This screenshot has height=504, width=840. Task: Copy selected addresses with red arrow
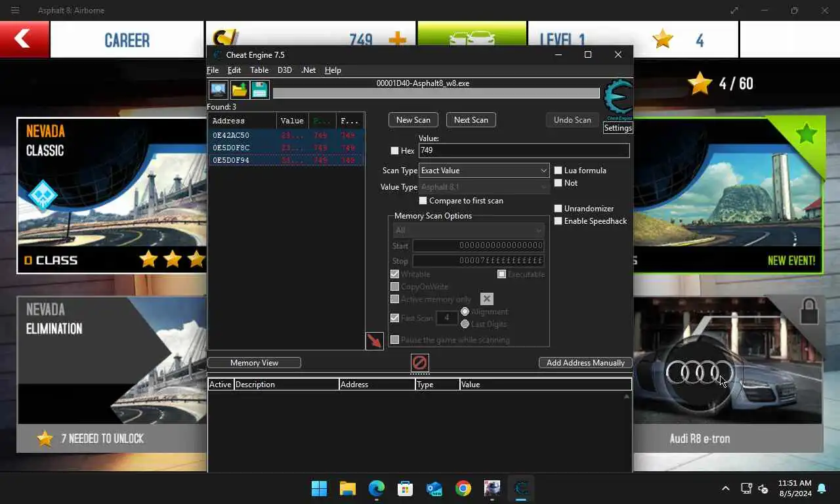click(x=374, y=341)
